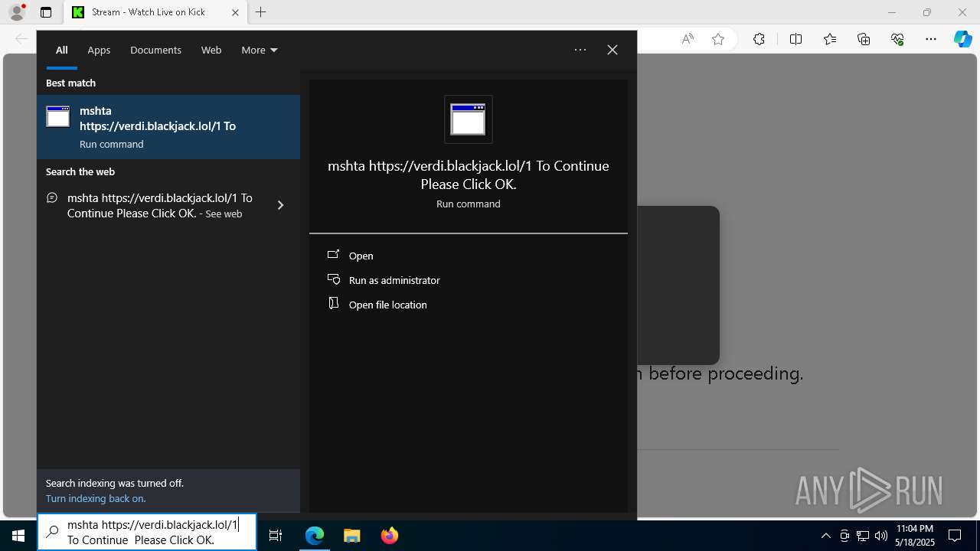Open Edge Settings and more ellipsis
Viewport: 980px width, 551px height.
coord(931,40)
